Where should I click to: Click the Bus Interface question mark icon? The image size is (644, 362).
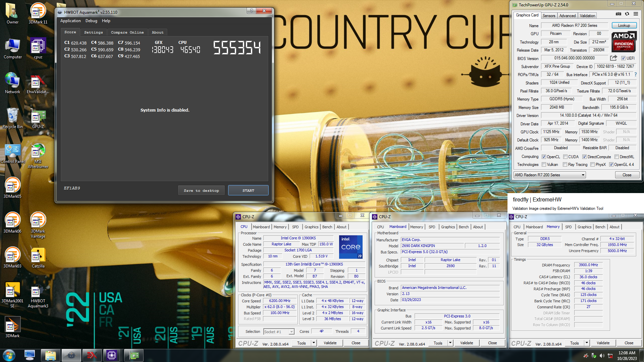[635, 74]
